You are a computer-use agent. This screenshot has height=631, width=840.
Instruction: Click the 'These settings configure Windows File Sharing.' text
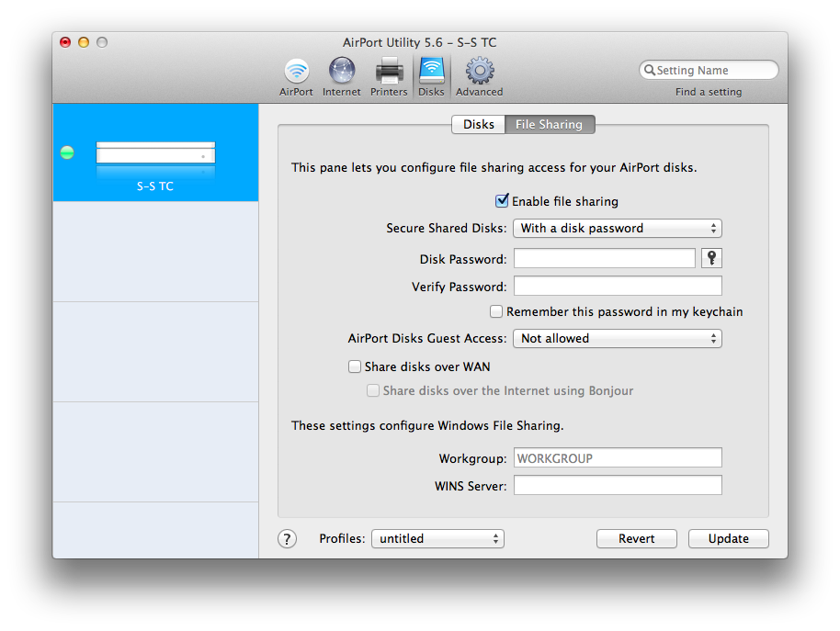pos(427,425)
